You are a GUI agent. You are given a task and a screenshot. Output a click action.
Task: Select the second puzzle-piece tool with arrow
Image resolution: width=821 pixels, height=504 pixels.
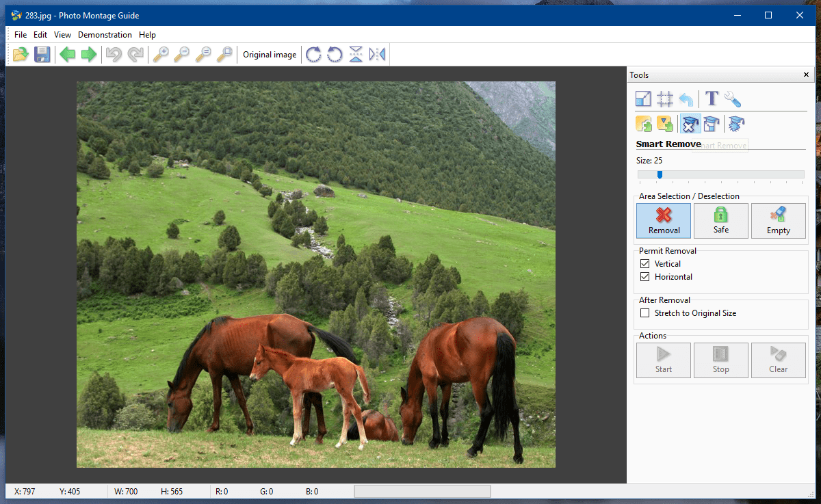(664, 124)
